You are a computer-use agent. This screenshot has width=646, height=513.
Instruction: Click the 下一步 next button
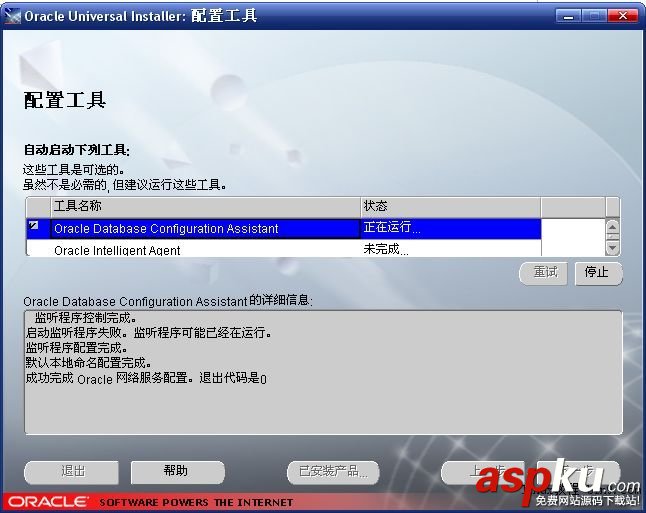(x=578, y=472)
